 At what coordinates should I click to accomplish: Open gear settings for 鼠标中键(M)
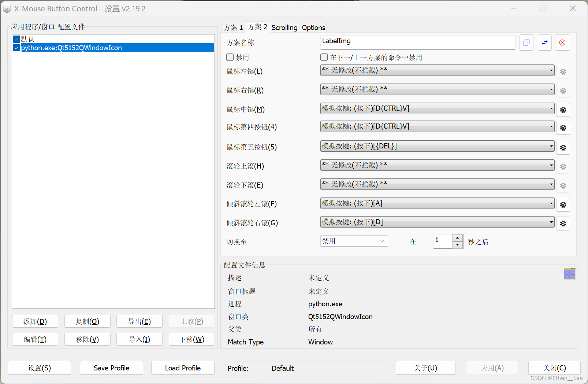[563, 110]
